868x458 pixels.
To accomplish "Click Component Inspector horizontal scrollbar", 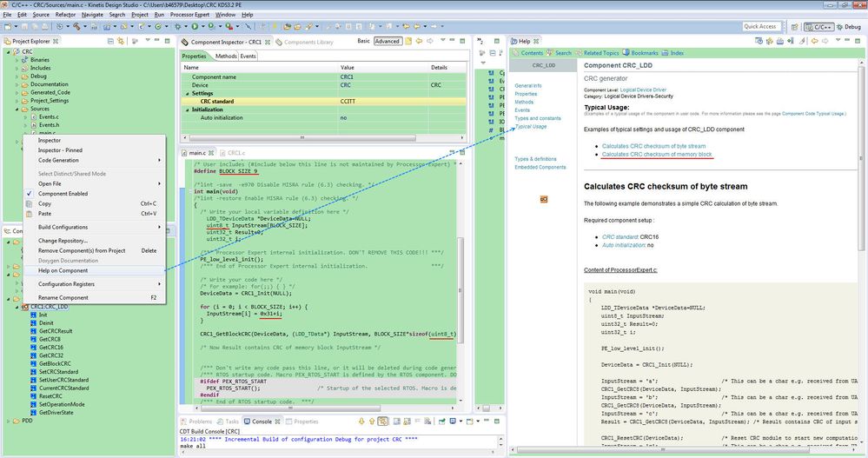I will pyautogui.click(x=302, y=137).
